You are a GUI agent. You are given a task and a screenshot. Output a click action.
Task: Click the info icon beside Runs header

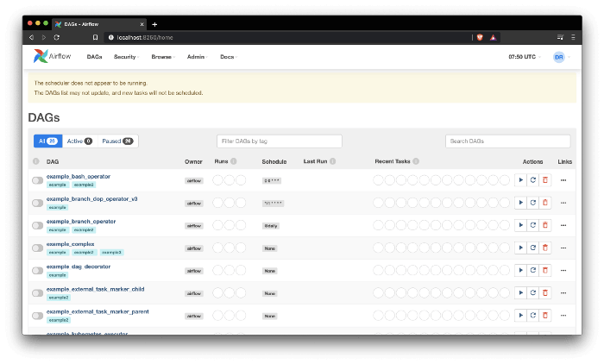(234, 161)
